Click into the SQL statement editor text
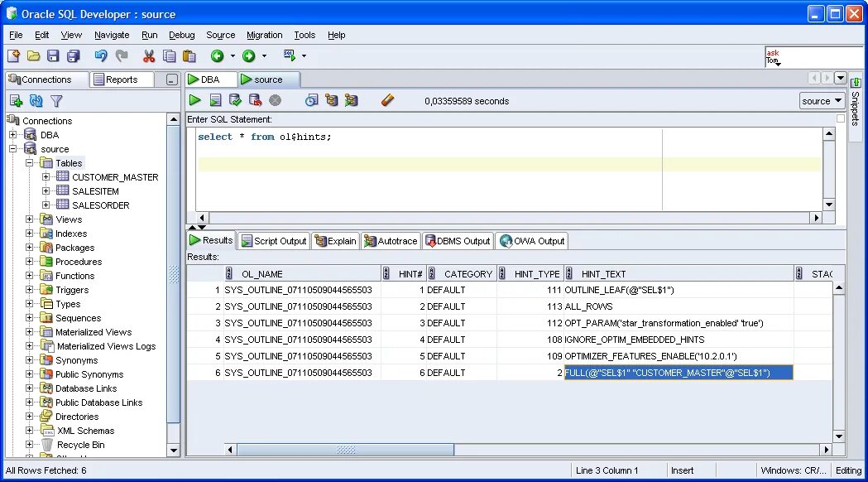Image resolution: width=868 pixels, height=482 pixels. click(264, 137)
